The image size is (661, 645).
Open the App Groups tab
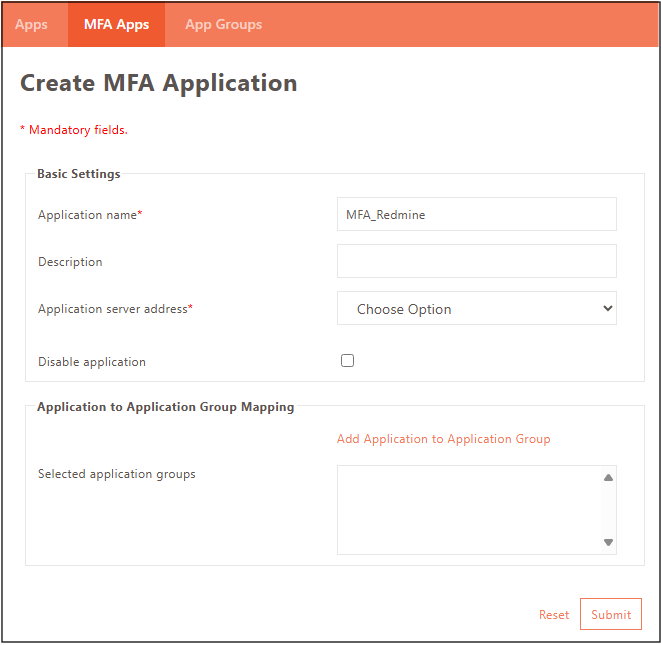tap(223, 24)
